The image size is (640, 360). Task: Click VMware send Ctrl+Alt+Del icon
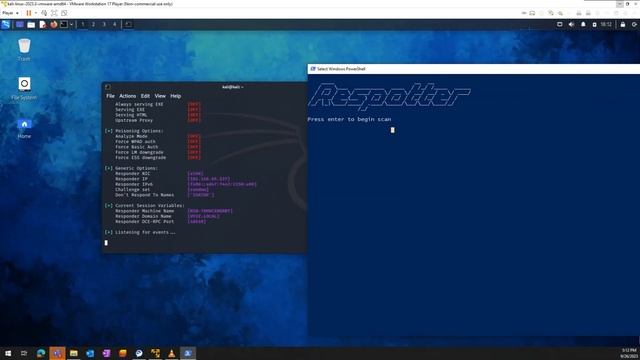click(x=44, y=13)
